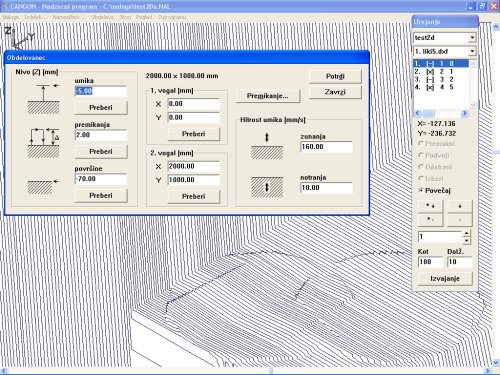Click the Premikanje... button
This screenshot has width=500, height=375.
pyautogui.click(x=268, y=96)
